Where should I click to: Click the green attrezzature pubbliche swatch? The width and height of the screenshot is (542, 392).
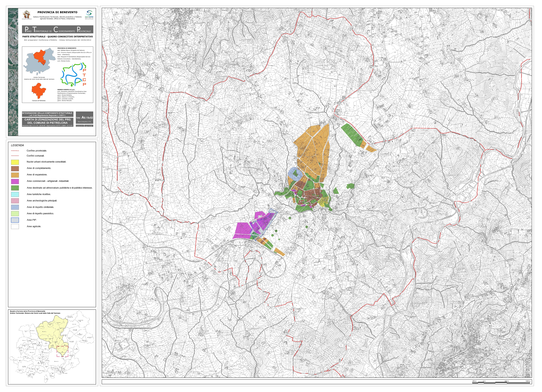pos(15,188)
